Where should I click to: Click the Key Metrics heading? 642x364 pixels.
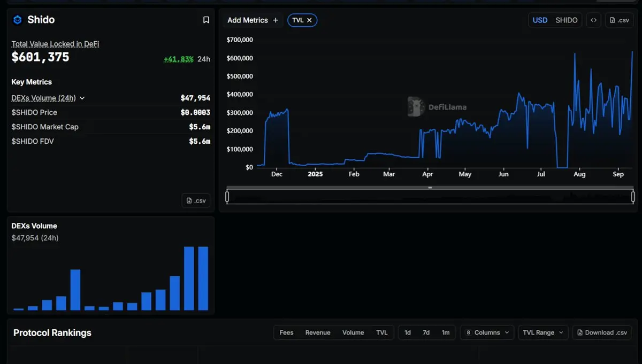32,82
